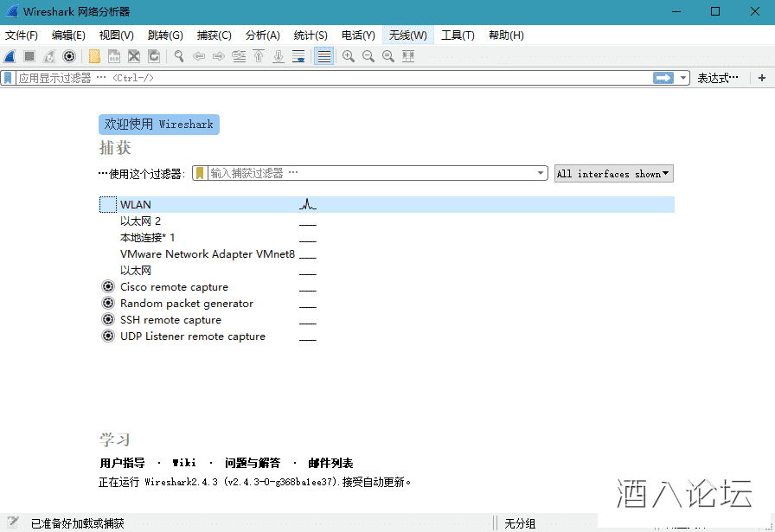Open the Cisco remote capture settings gear
The height and width of the screenshot is (532, 775).
click(107, 287)
